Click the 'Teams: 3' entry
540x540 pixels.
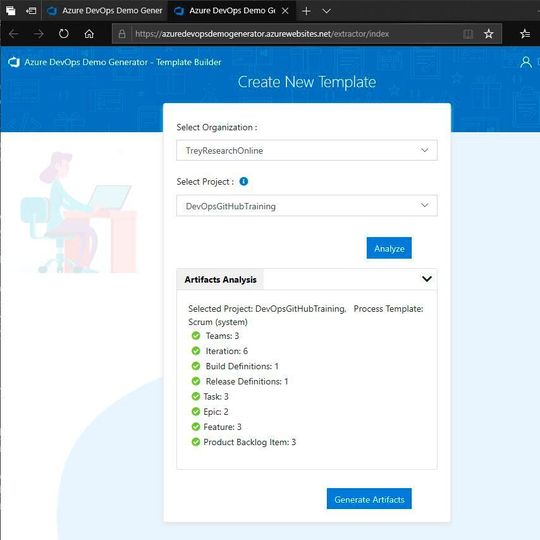(222, 336)
